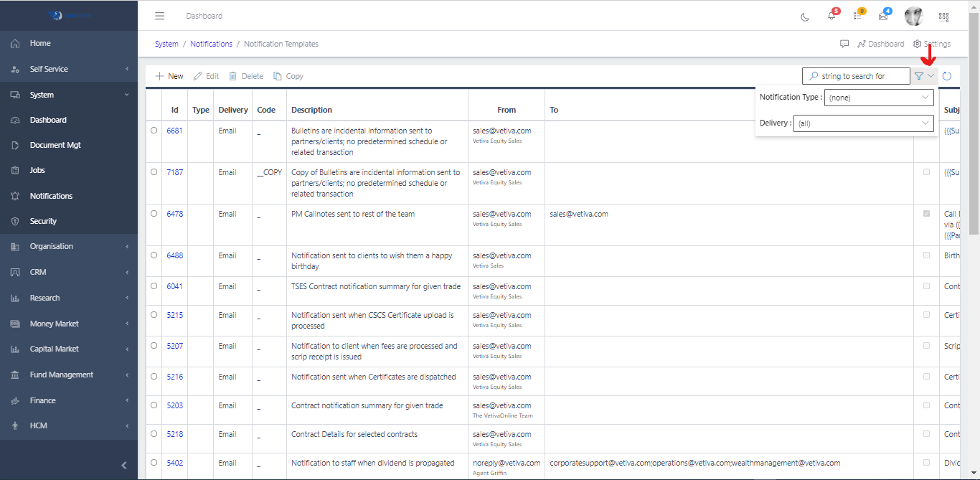Open the tasks list icon with 0 badge

pyautogui.click(x=858, y=17)
